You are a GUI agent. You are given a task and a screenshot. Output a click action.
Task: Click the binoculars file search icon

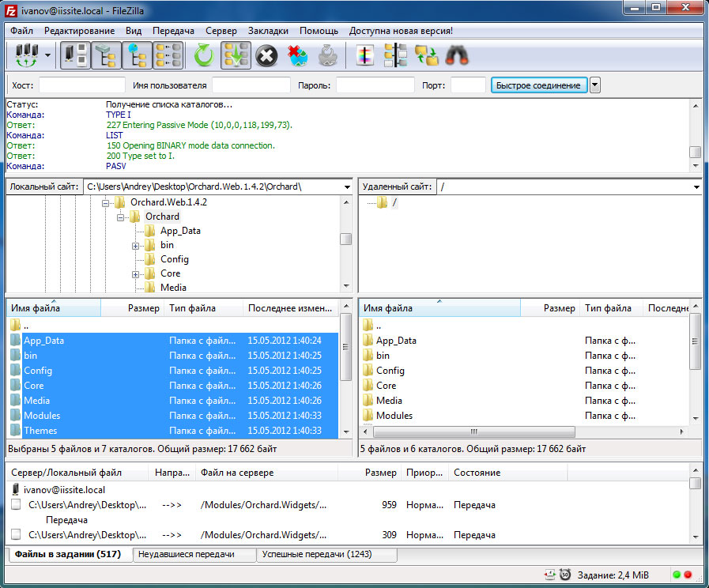(x=458, y=55)
